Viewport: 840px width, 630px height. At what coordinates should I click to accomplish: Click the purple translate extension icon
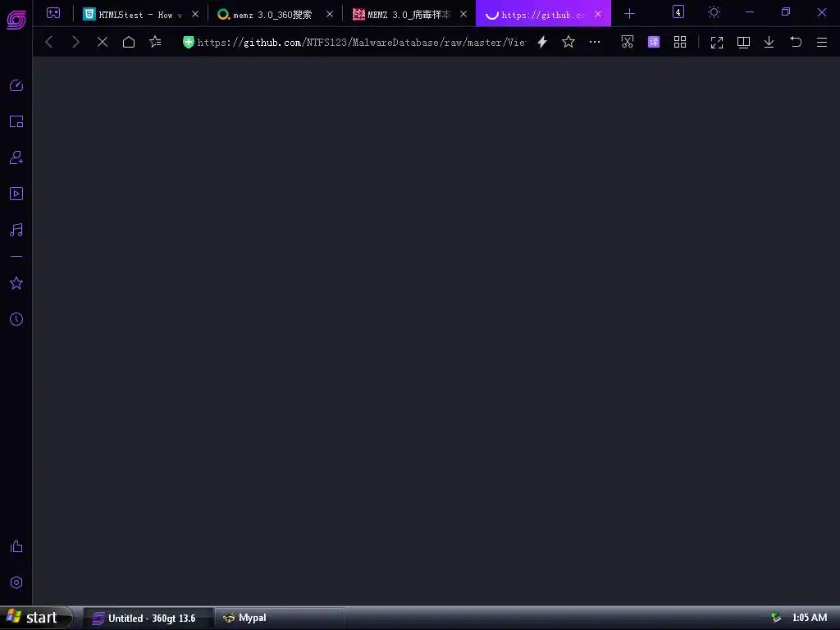coord(654,42)
